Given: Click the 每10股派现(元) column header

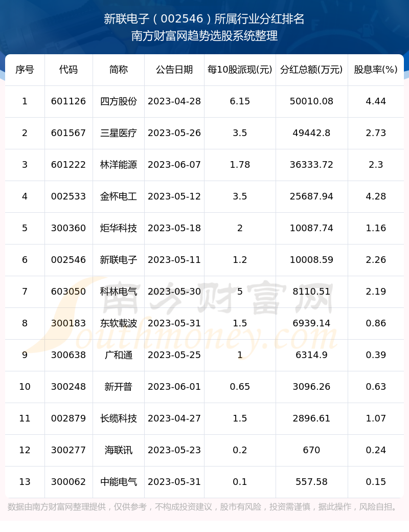Looking at the screenshot, I should pyautogui.click(x=240, y=70).
